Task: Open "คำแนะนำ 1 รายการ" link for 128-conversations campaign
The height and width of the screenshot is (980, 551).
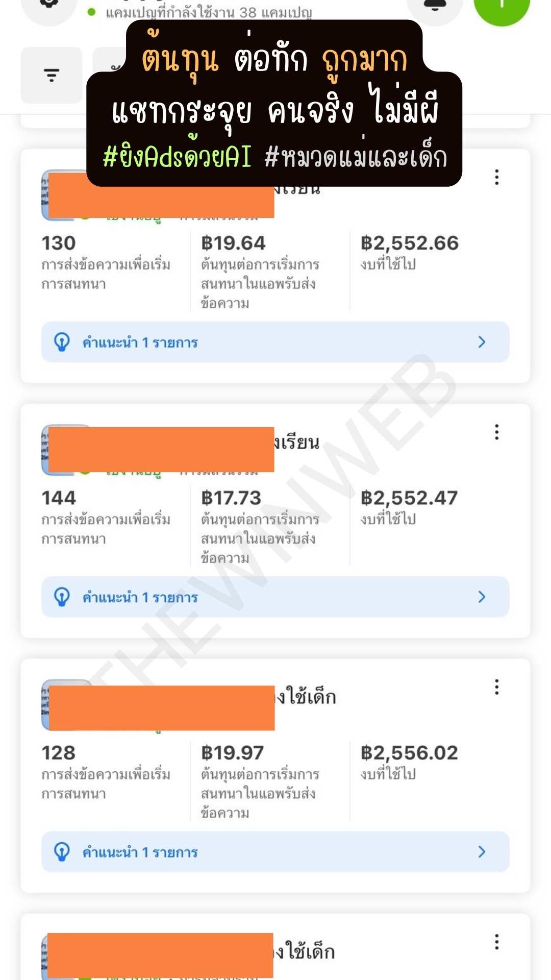Action: pos(140,852)
